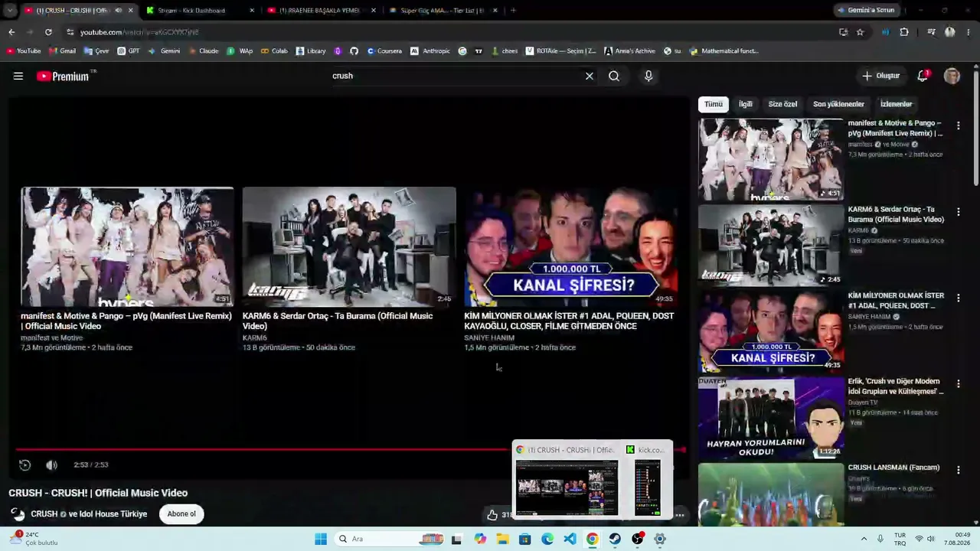Focus the YouTube search field containing crush

click(x=456, y=76)
